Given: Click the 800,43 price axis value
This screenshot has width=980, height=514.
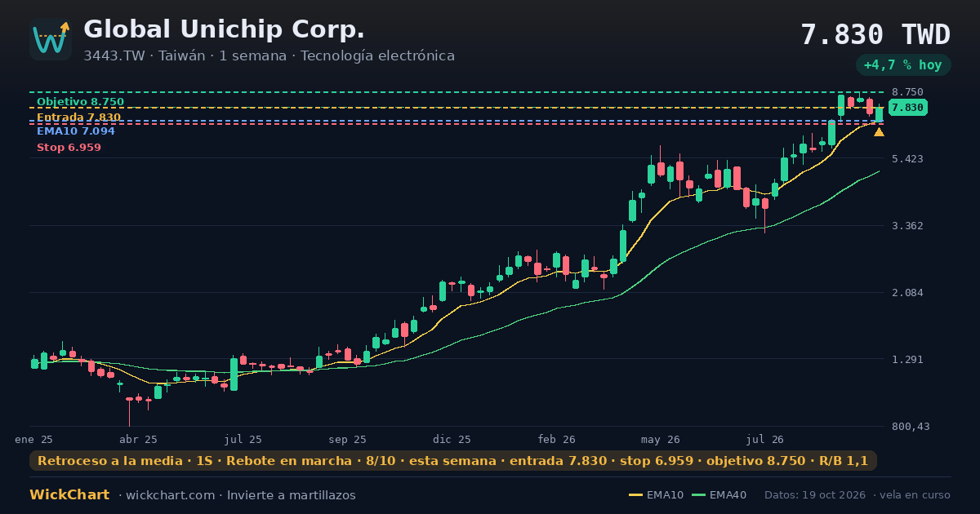Looking at the screenshot, I should pyautogui.click(x=910, y=427).
